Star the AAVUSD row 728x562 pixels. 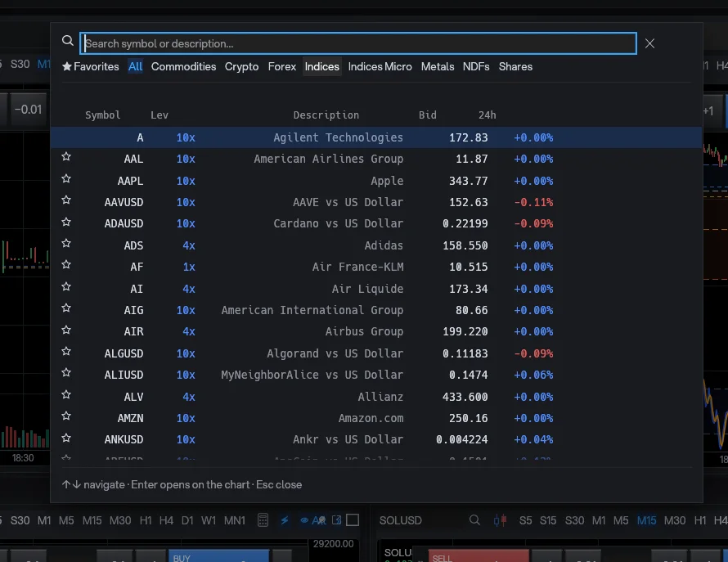66,200
